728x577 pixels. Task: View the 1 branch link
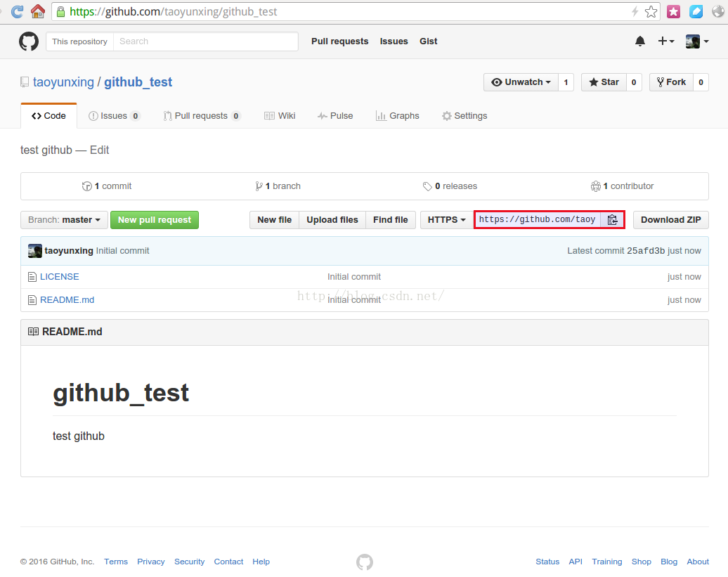[278, 186]
